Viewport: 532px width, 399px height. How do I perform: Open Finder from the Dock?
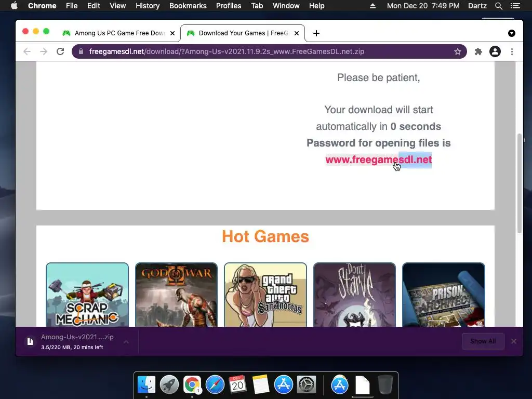(147, 385)
